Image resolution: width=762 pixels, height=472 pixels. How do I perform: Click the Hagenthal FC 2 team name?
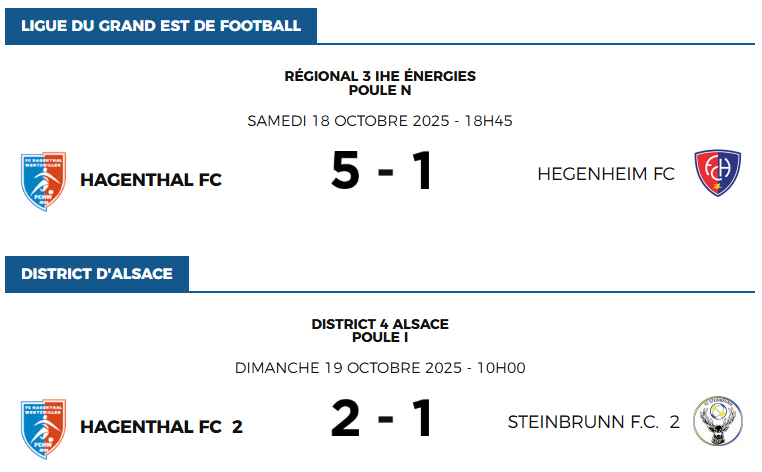(161, 427)
